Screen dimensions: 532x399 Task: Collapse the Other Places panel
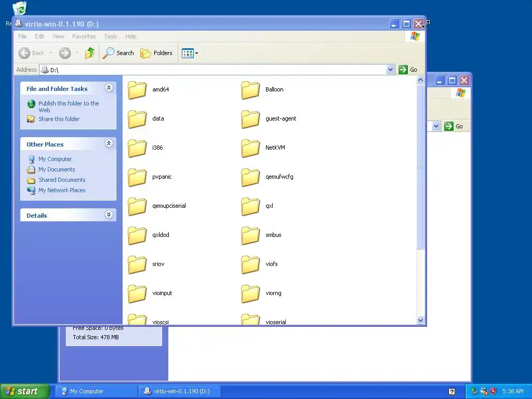[109, 143]
